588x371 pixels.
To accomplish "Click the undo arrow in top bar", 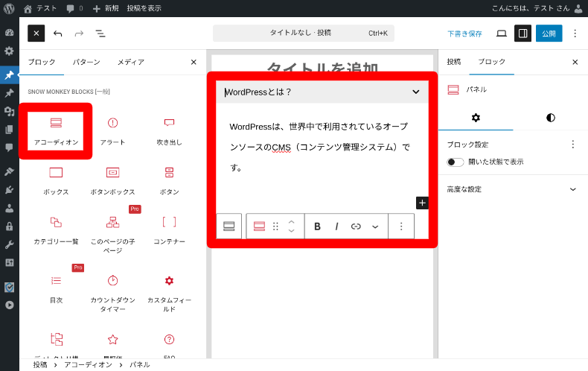I will point(58,34).
